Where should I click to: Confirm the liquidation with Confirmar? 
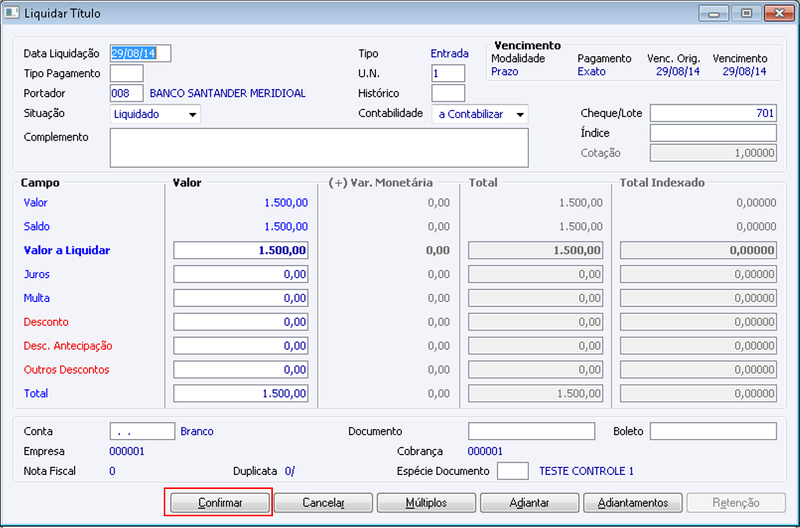(220, 502)
